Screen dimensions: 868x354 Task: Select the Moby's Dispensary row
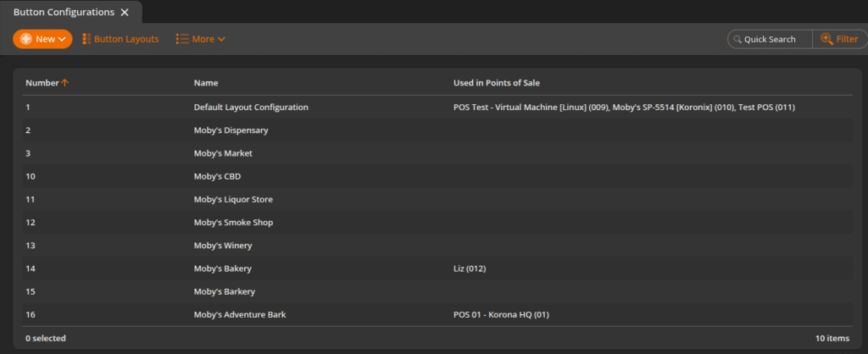(x=437, y=130)
